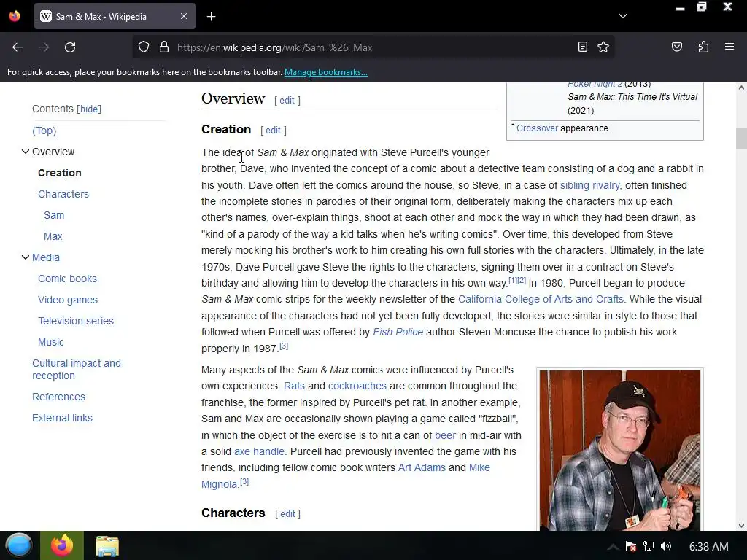The width and height of the screenshot is (747, 560).
Task: Jump to Music section
Action: pos(50,342)
